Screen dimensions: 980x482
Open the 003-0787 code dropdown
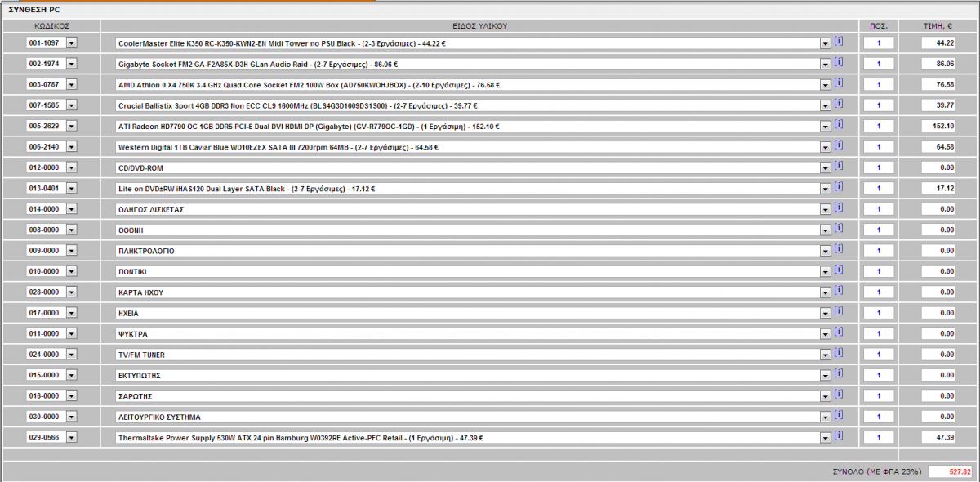71,84
